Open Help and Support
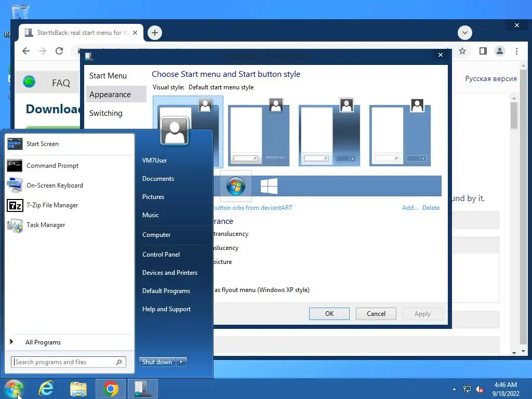Image resolution: width=532 pixels, height=399 pixels. click(x=167, y=309)
